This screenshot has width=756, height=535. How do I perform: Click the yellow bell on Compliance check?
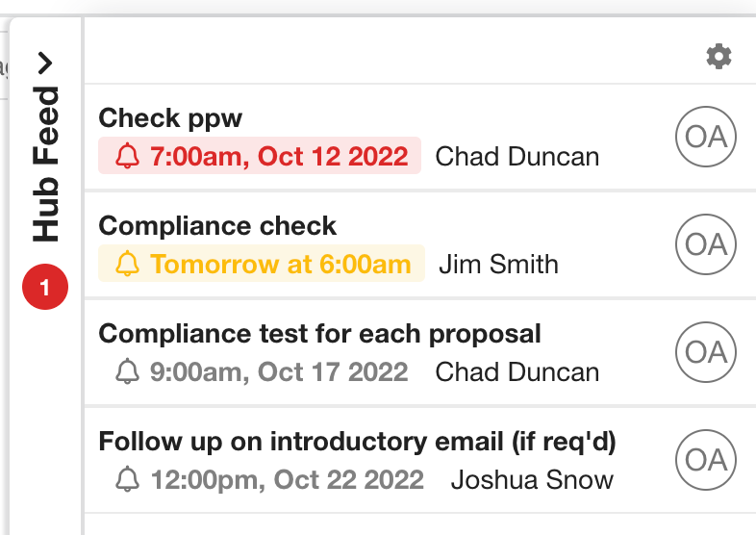tap(127, 265)
